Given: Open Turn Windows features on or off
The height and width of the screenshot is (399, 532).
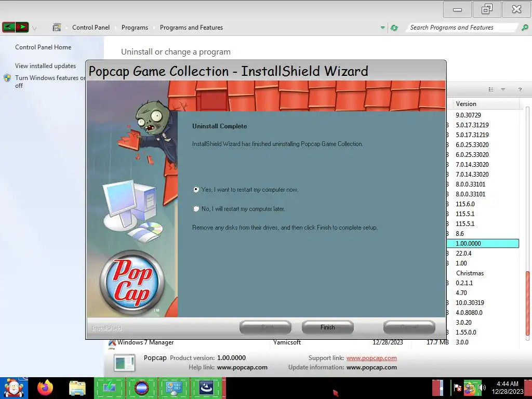Looking at the screenshot, I should click(50, 82).
